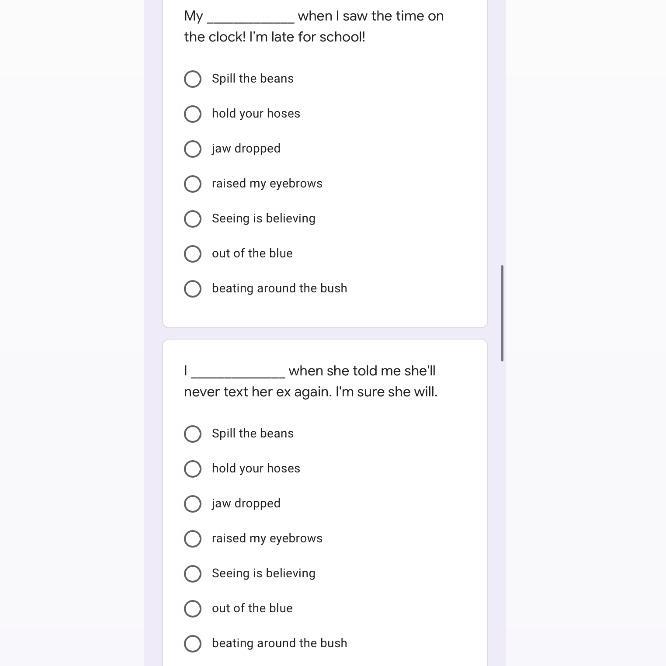Select 'Spill the beans' in the late-for-school question
Screen dimensions: 666x666
click(x=193, y=79)
